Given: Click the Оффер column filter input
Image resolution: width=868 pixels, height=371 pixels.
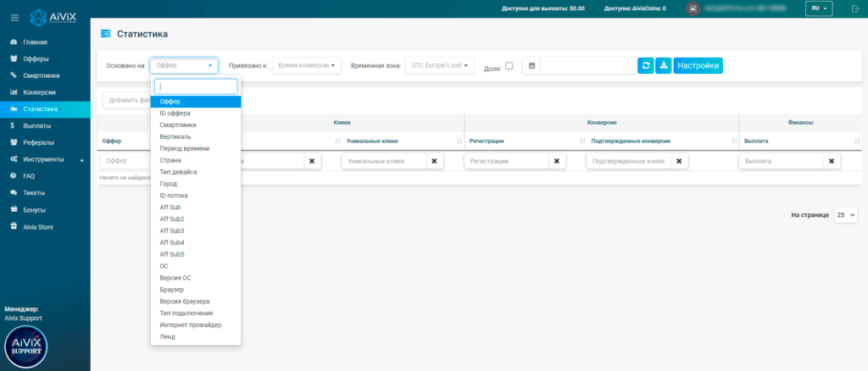Looking at the screenshot, I should click(x=125, y=161).
